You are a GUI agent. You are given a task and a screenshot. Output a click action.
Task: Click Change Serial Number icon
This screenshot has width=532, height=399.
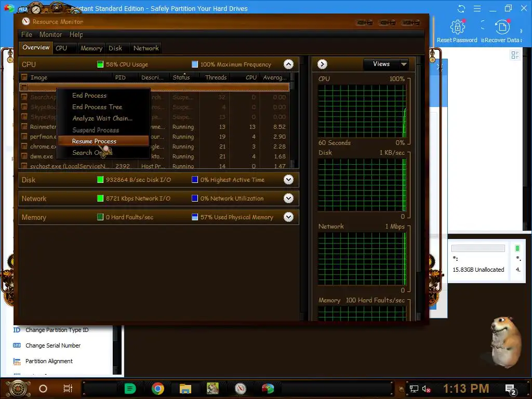17,345
